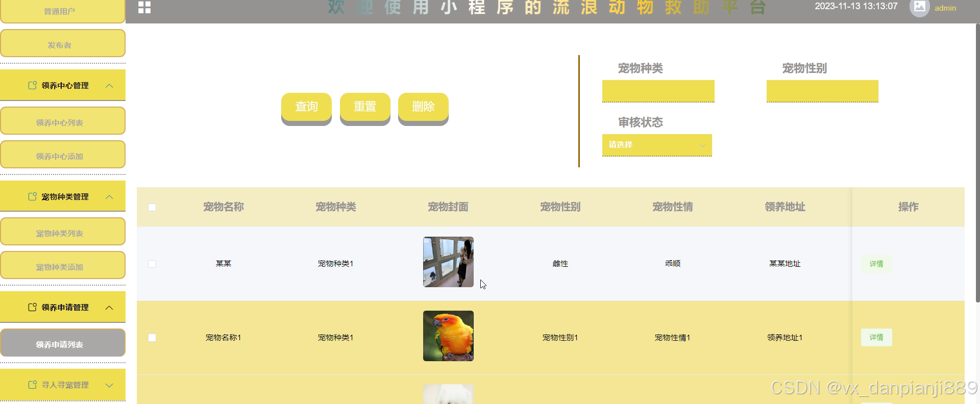Click icon beside 宠物种类管理

[x=32, y=196]
